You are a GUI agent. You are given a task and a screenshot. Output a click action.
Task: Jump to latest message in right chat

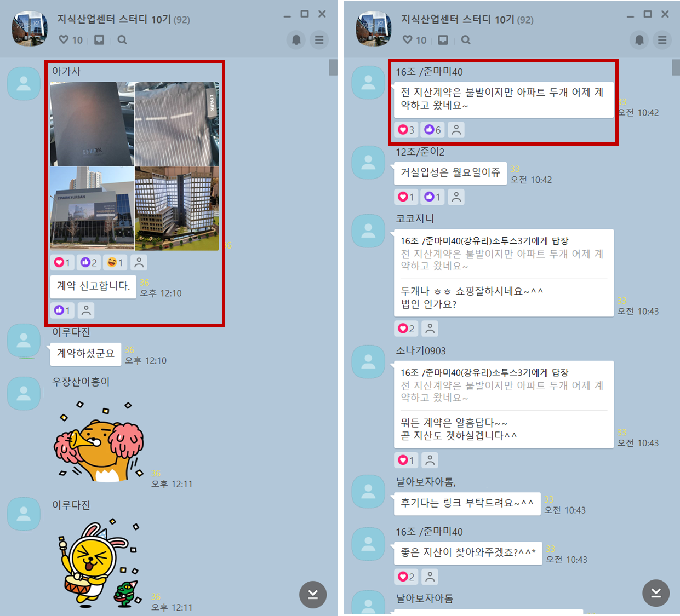click(656, 593)
